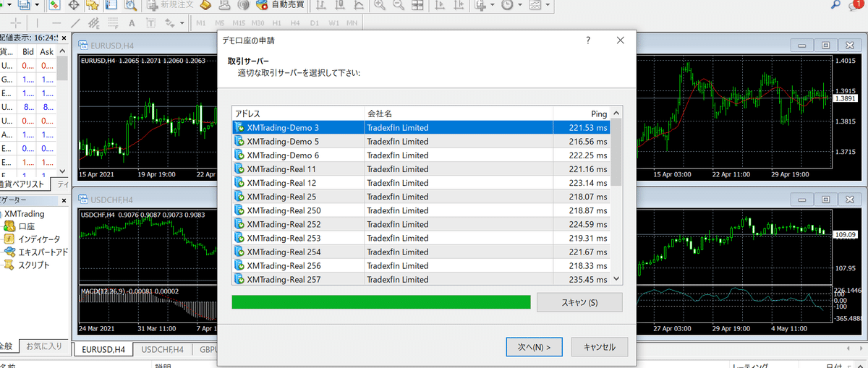Select the text label T tool

150,23
